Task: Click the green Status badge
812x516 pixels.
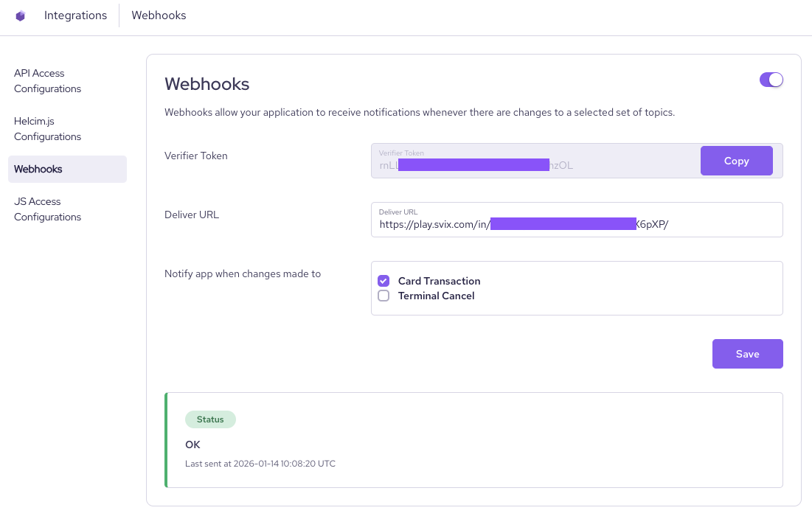Action: point(210,419)
